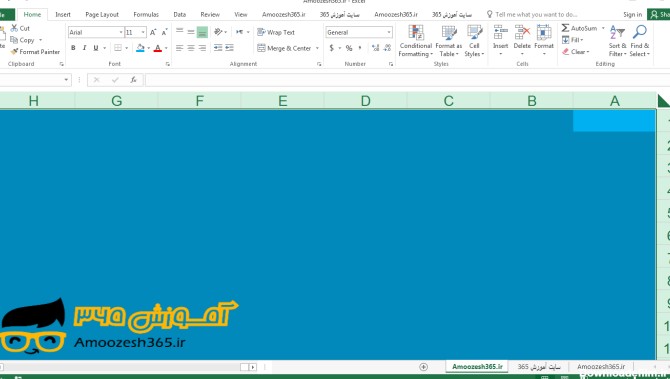
Task: Click the AutoSum sigma icon
Action: (565, 28)
